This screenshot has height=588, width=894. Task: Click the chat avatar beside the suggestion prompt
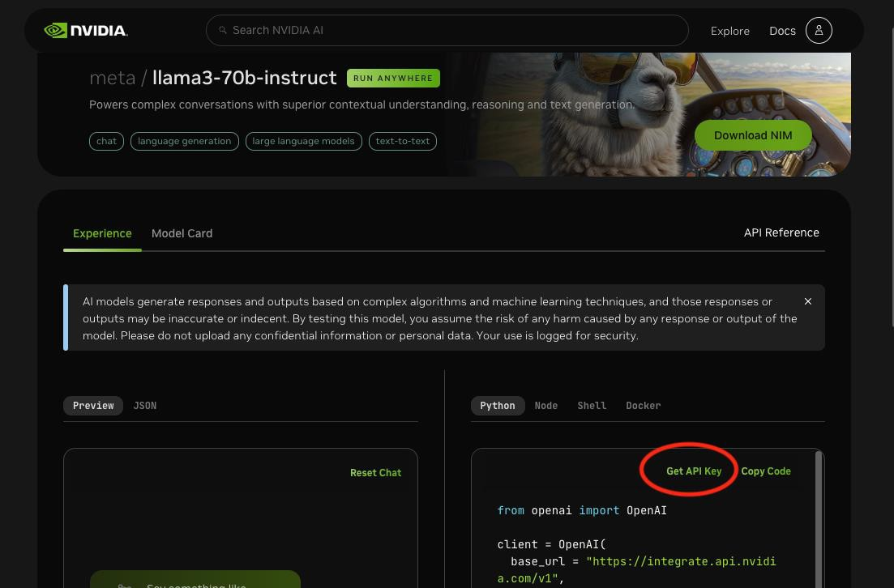coord(124,585)
